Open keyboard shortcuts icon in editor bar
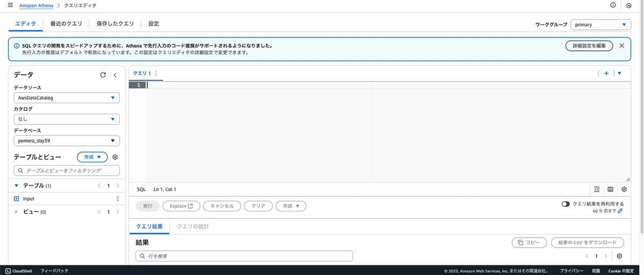 (x=610, y=189)
